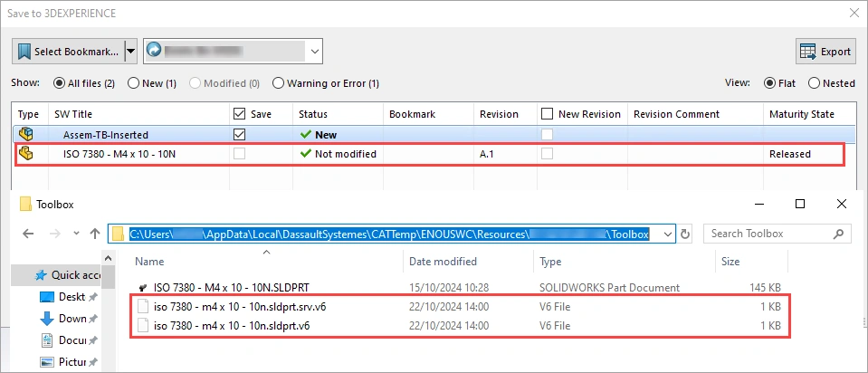This screenshot has height=373, width=868.
Task: Expand the collaborative space combo box
Action: pos(314,52)
